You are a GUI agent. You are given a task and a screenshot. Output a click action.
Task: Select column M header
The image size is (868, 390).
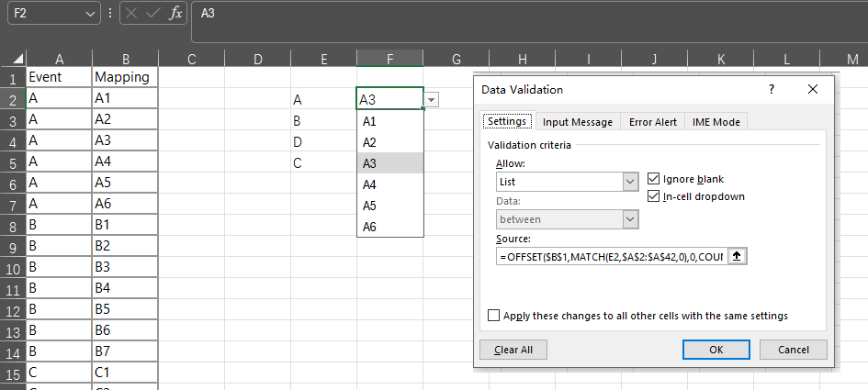coord(852,59)
